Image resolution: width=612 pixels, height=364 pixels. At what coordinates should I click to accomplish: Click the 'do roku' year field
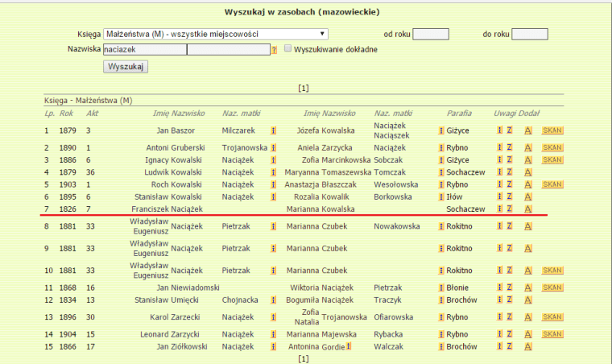pyautogui.click(x=530, y=35)
